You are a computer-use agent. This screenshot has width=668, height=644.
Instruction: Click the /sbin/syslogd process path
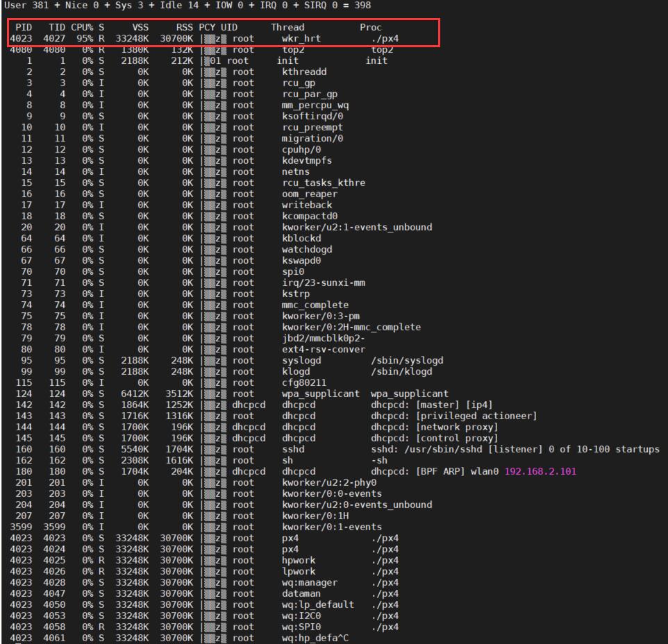point(407,361)
